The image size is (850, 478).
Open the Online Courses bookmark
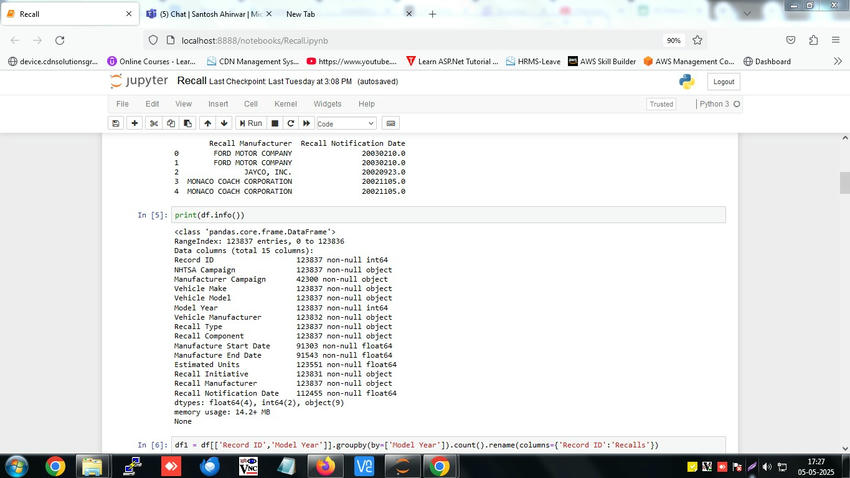[x=152, y=62]
